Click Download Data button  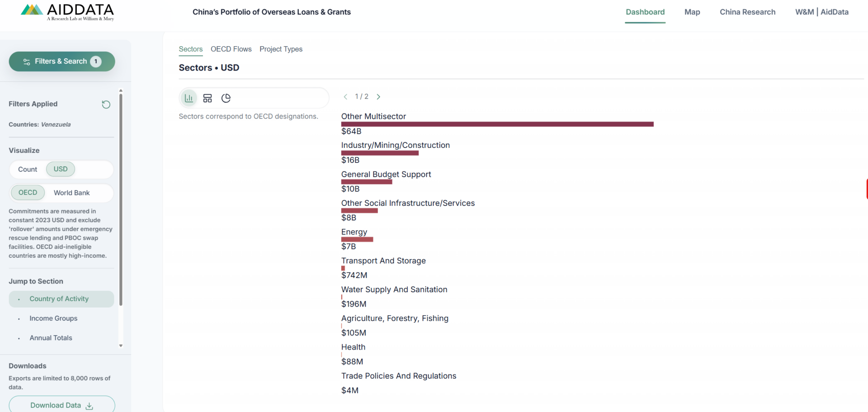(x=62, y=405)
